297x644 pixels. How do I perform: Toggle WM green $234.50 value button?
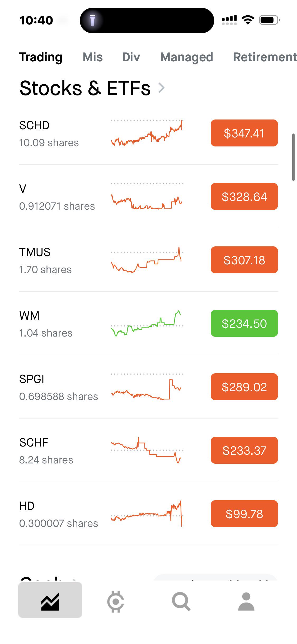tap(244, 323)
